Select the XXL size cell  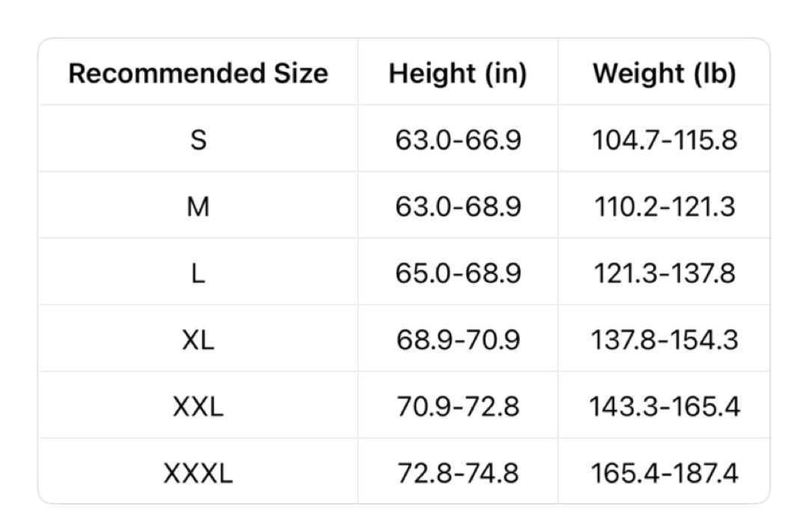coord(198,406)
